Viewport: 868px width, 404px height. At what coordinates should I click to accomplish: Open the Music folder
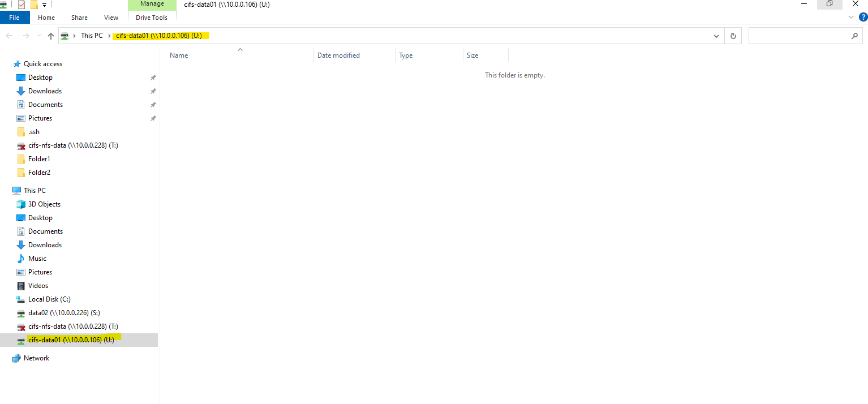(37, 259)
